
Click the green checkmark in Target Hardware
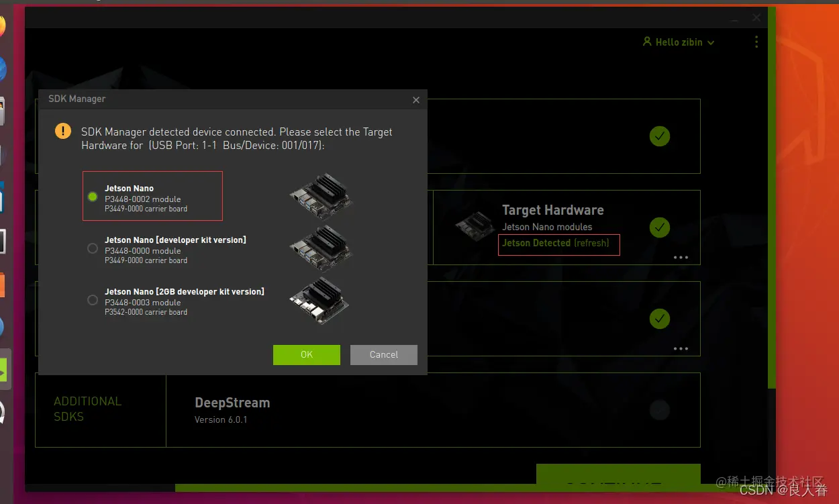click(x=660, y=228)
